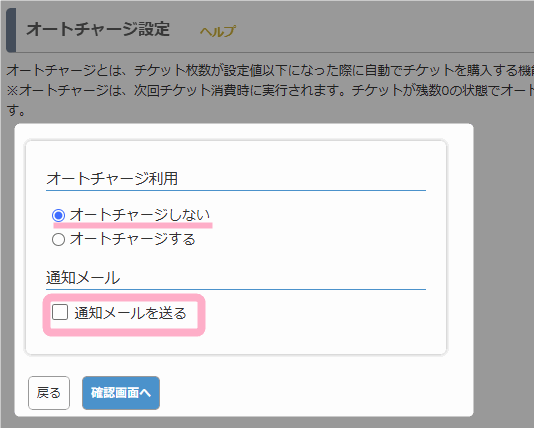Image resolution: width=534 pixels, height=428 pixels.
Task: Click the pink underline beneath オートチャージしない
Action: [x=133, y=225]
